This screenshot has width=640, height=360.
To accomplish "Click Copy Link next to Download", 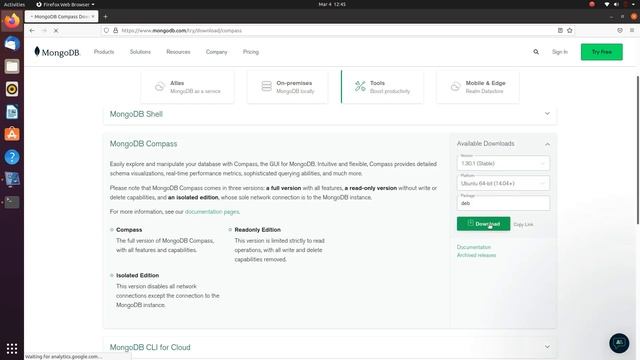I will (523, 224).
